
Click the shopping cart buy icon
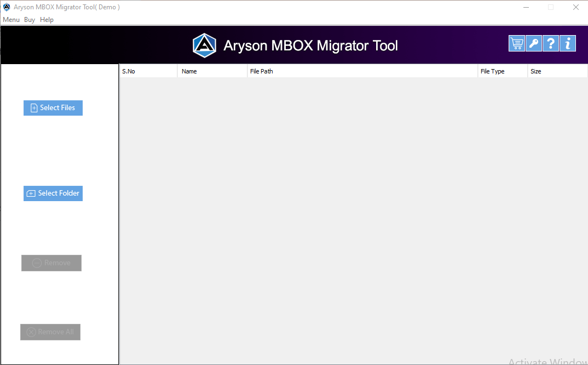[516, 43]
